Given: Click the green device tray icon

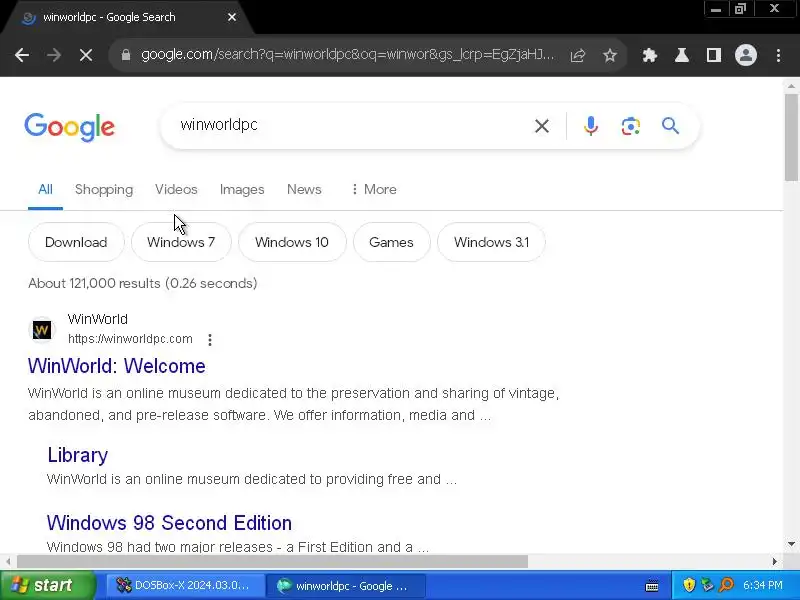Looking at the screenshot, I should 708,585.
